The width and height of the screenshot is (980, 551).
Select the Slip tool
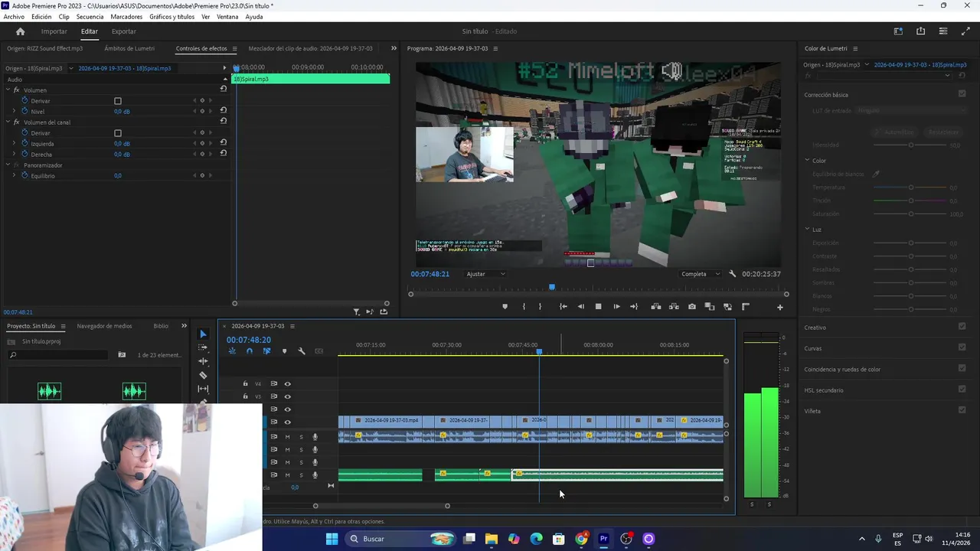click(203, 389)
